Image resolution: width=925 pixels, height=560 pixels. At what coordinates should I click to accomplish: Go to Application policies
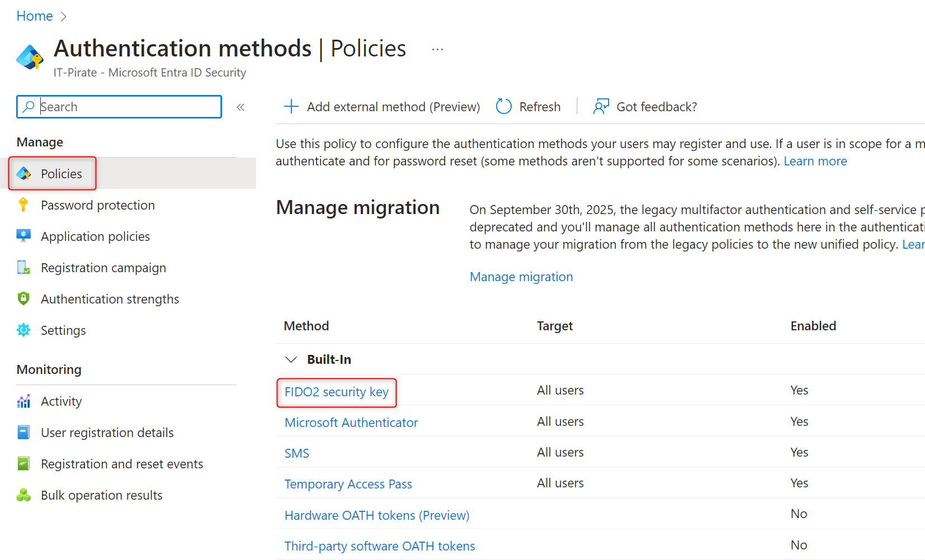click(95, 236)
